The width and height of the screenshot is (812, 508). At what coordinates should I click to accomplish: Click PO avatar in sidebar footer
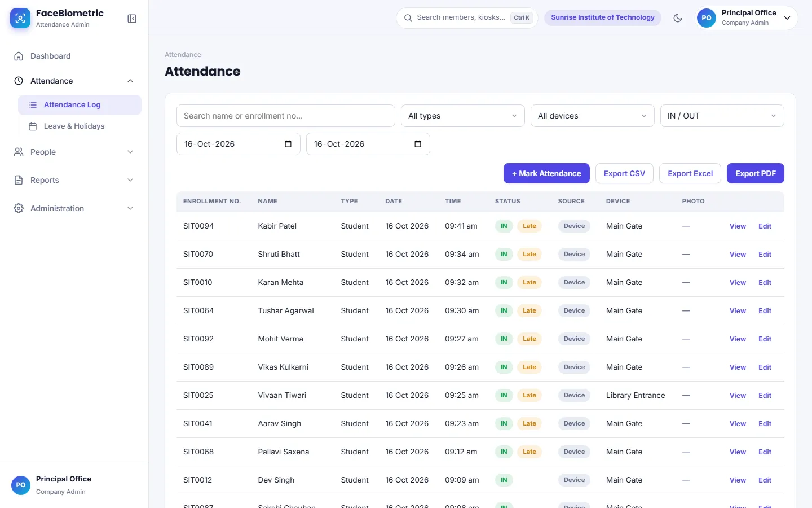[x=21, y=485]
